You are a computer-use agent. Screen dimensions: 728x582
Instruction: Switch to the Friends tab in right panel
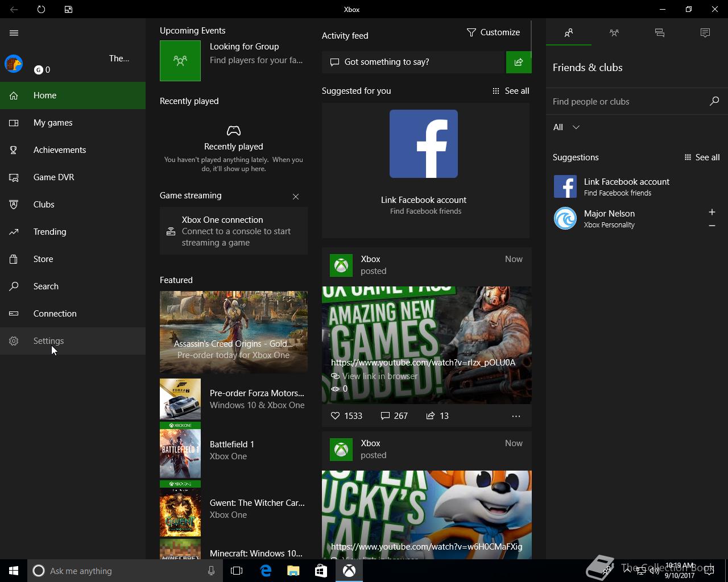coord(569,33)
